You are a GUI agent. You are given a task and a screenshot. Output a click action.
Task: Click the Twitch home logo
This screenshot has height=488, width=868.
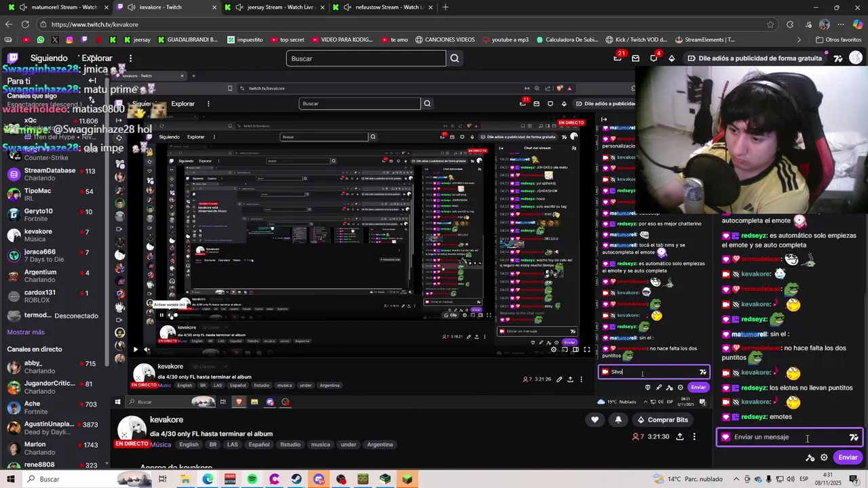tap(13, 58)
